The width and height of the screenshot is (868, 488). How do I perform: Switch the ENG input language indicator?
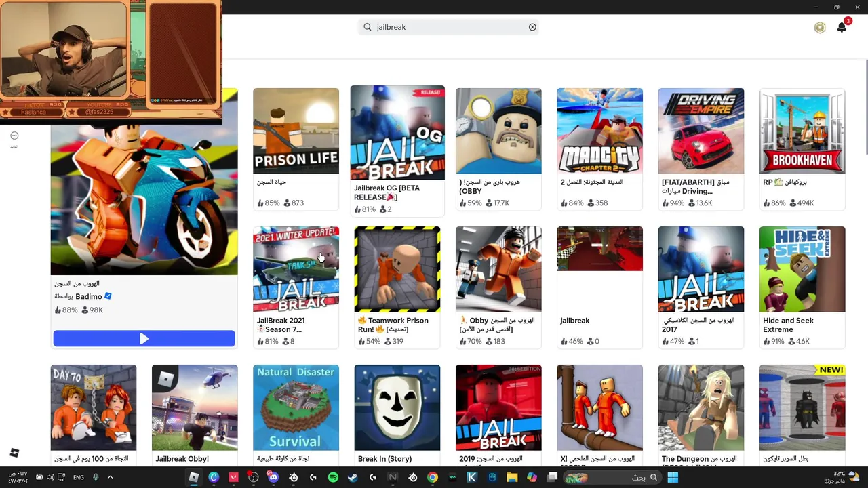[79, 478]
